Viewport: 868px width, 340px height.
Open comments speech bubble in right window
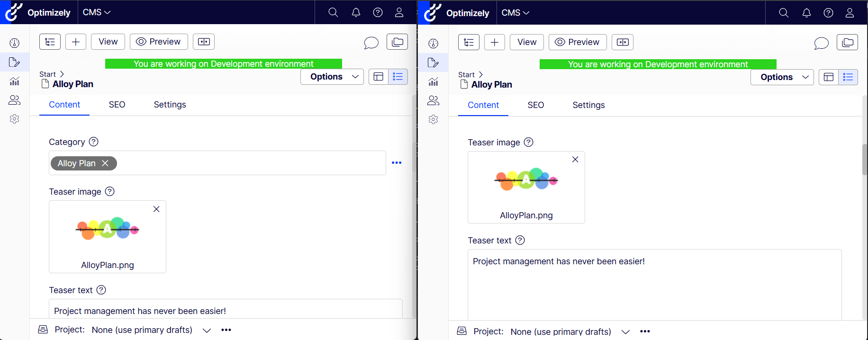click(821, 43)
